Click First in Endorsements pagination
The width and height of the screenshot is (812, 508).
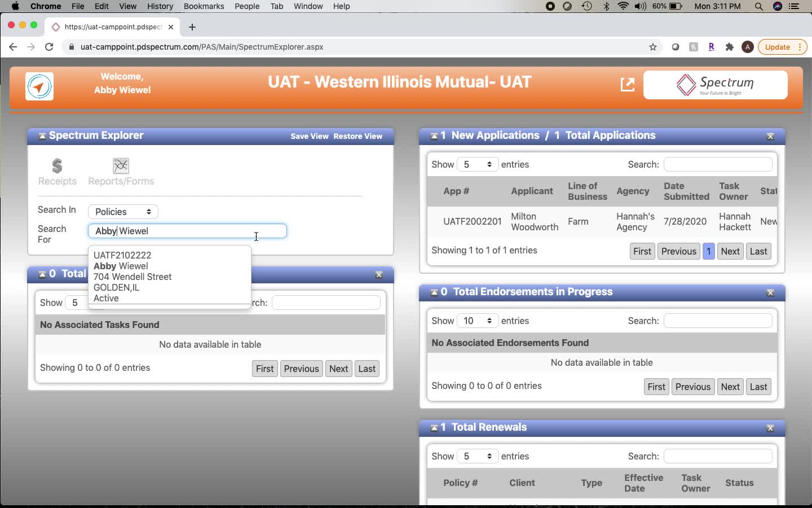click(656, 387)
